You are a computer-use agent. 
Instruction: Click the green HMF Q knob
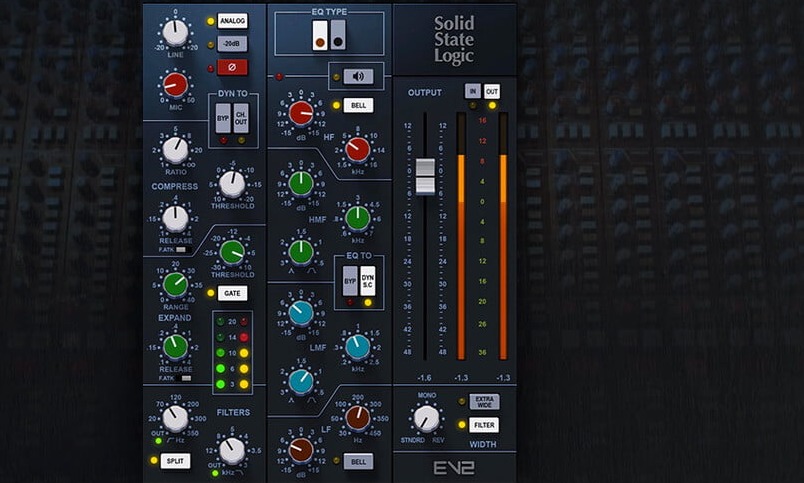[301, 252]
